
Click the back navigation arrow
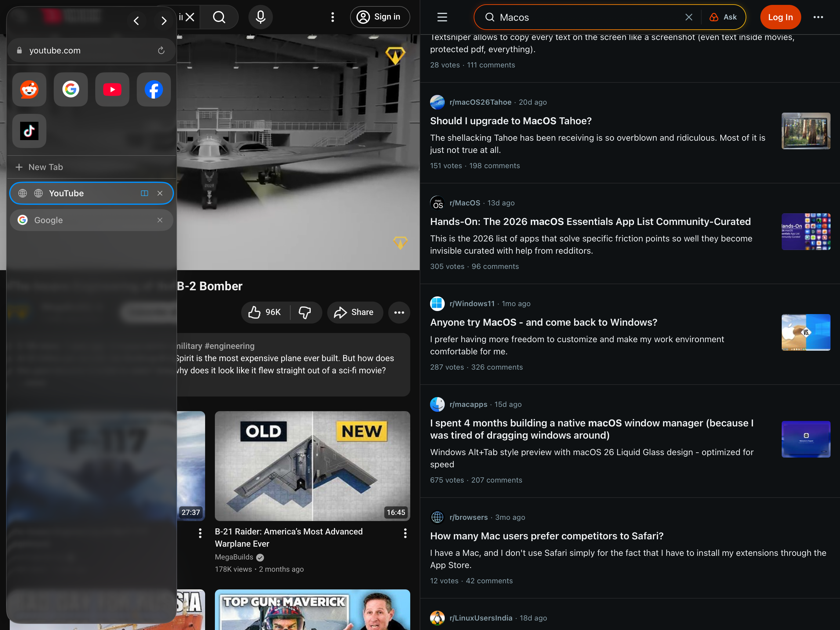click(x=137, y=21)
